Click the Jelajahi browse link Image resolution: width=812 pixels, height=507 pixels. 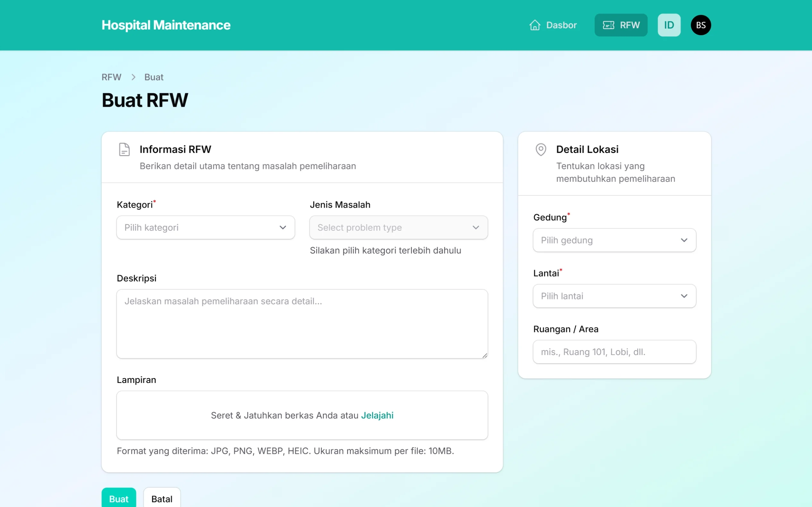377,415
